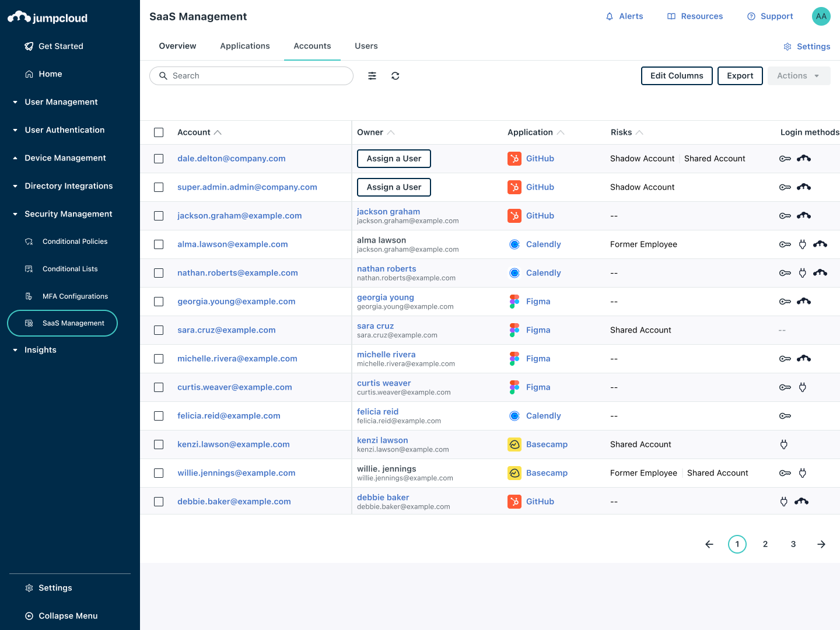Open the AA user avatar
Screen dimensions: 840x630
(821, 16)
